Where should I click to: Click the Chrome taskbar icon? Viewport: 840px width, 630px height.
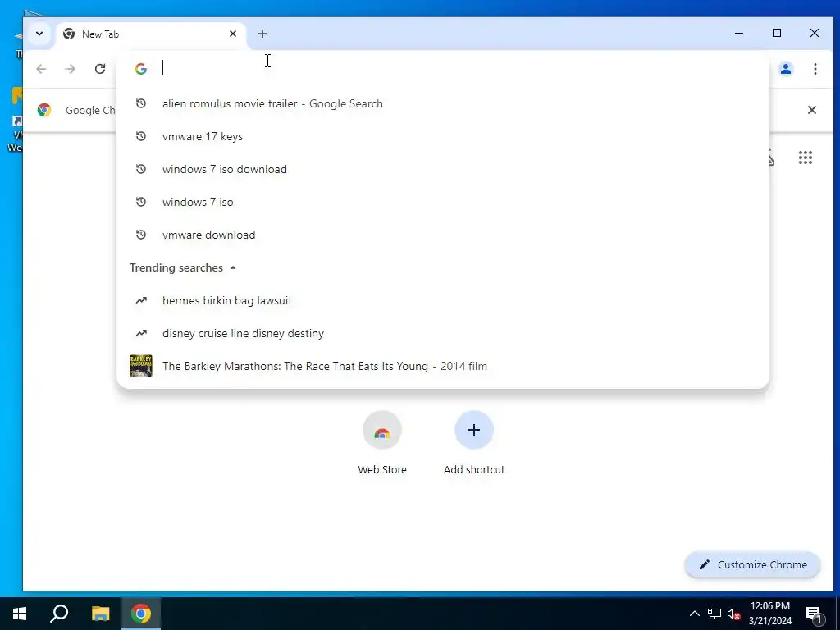[x=141, y=614]
